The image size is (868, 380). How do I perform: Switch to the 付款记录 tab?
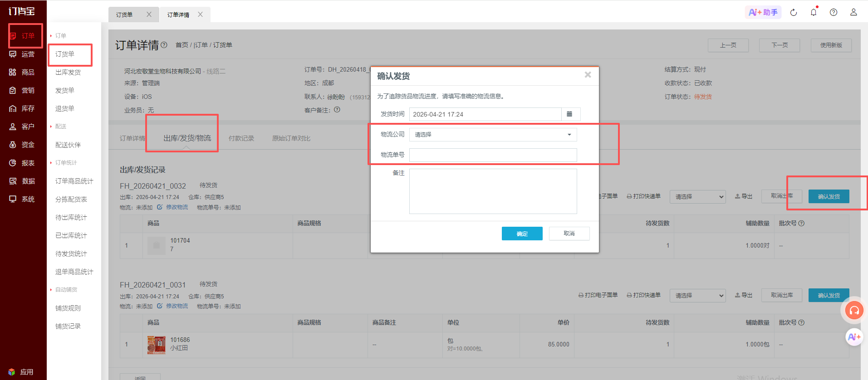click(x=241, y=138)
